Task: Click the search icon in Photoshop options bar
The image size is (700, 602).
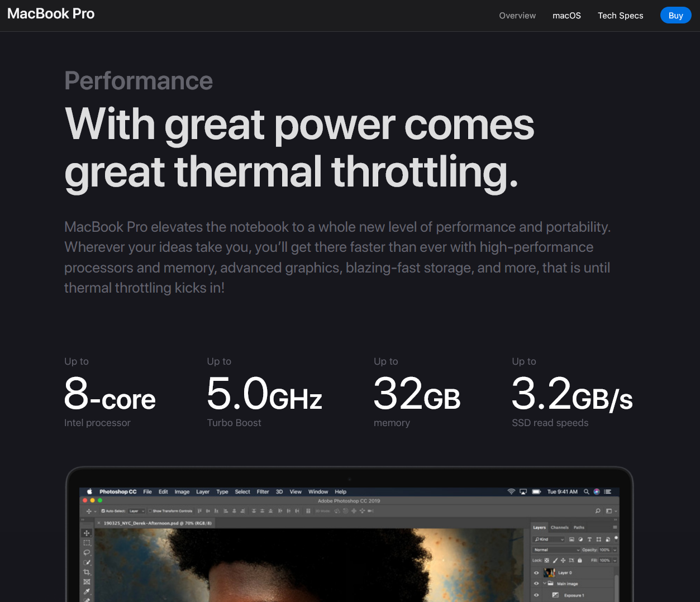Action: click(x=598, y=511)
